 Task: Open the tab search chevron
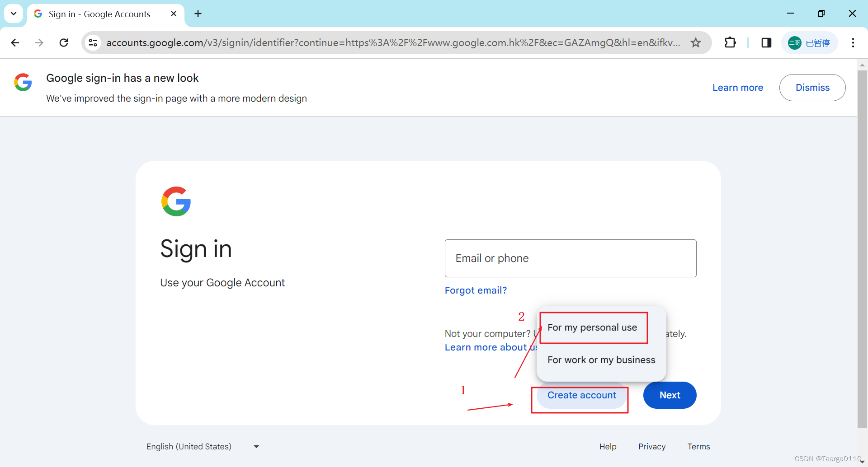click(14, 14)
